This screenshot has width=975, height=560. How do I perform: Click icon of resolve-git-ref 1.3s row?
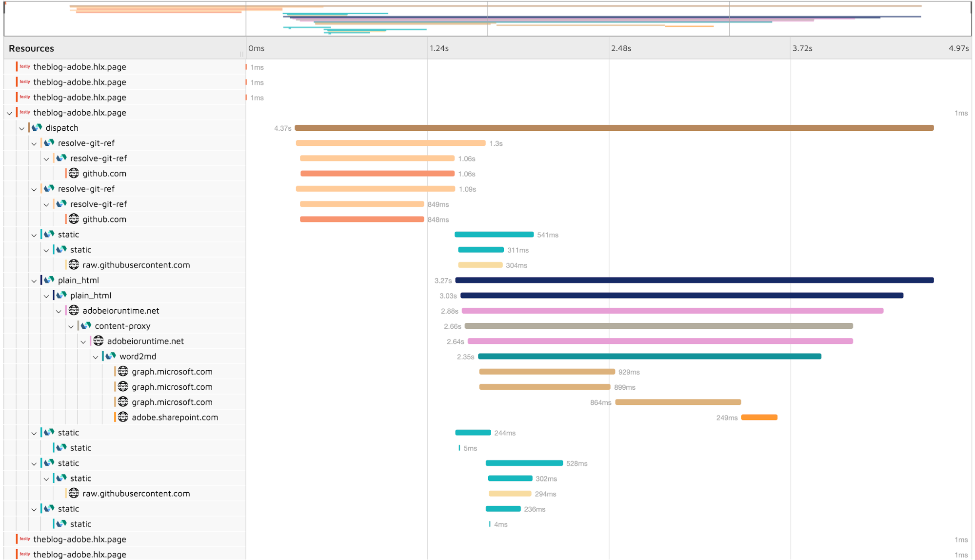point(49,143)
